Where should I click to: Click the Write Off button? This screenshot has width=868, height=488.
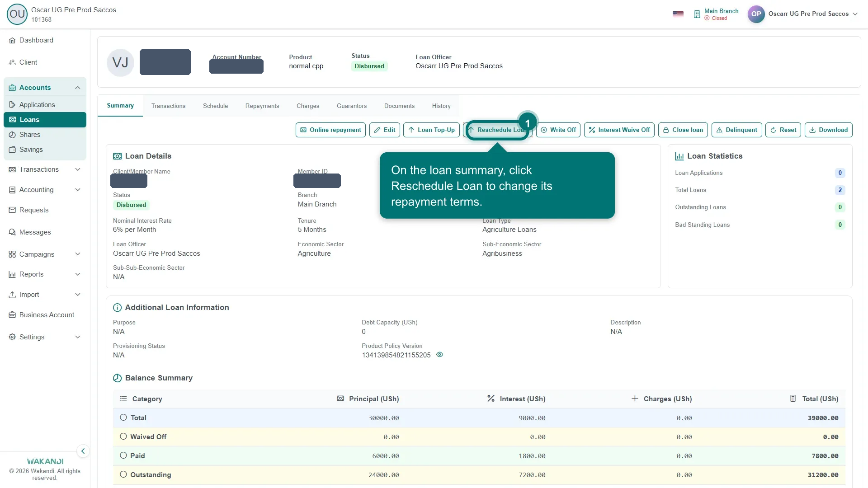click(x=558, y=130)
